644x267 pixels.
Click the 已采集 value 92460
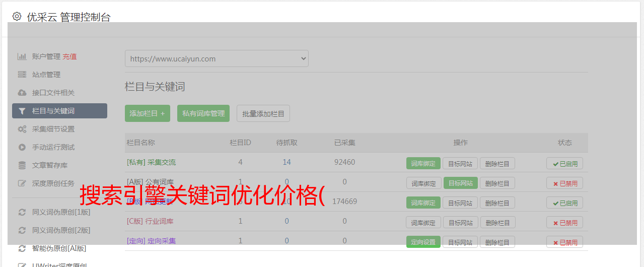[344, 162]
